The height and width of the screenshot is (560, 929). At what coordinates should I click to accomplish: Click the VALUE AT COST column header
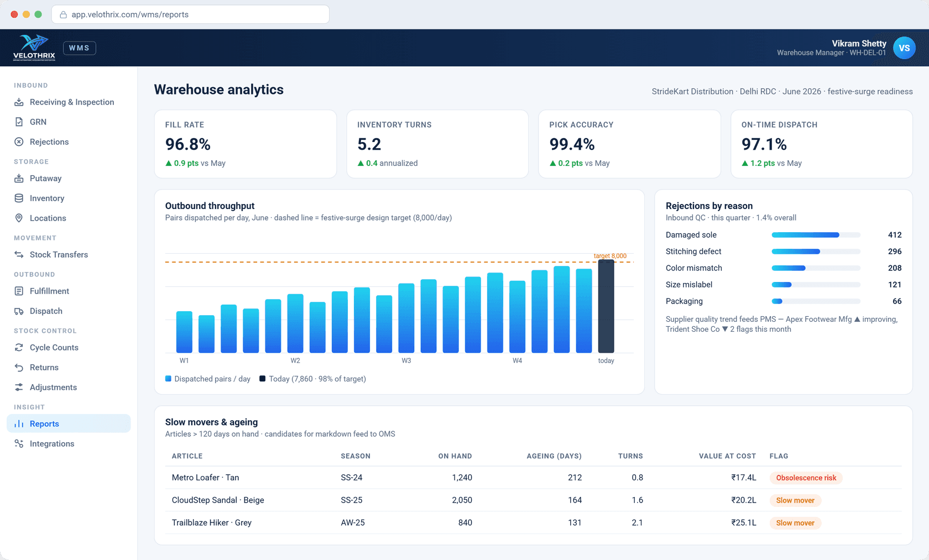coord(727,456)
